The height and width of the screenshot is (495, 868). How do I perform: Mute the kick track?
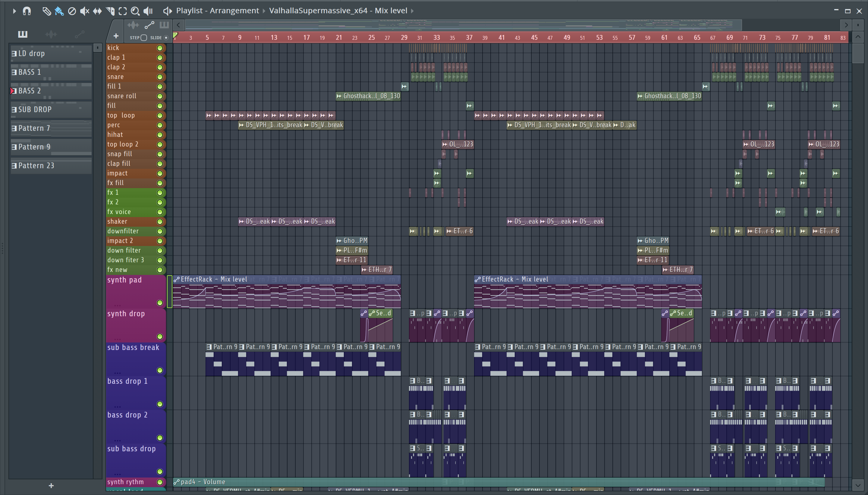159,48
